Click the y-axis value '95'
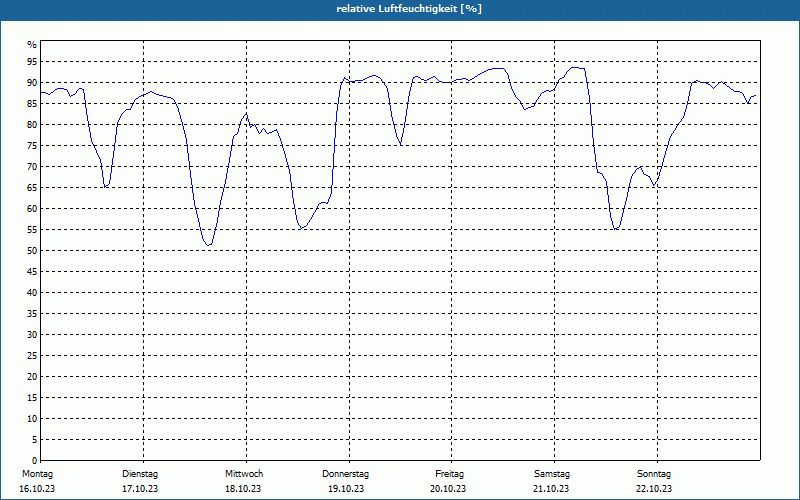Screen dimensions: 800x500 click(x=32, y=62)
